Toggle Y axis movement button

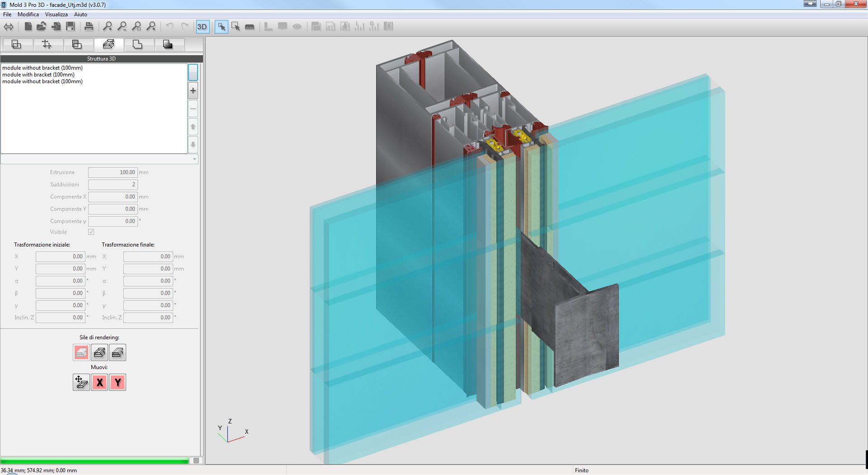(x=118, y=383)
